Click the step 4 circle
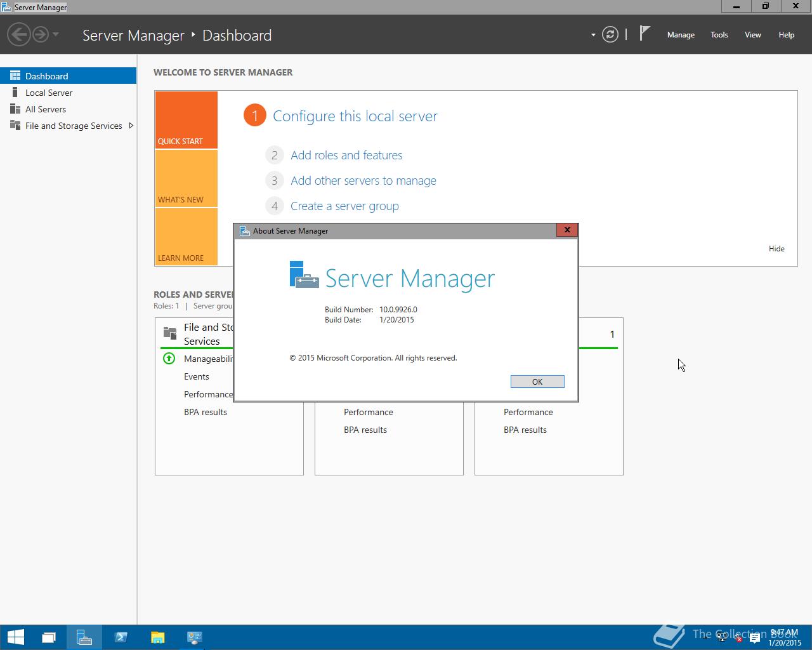Viewport: 812px width, 650px height. click(x=274, y=206)
